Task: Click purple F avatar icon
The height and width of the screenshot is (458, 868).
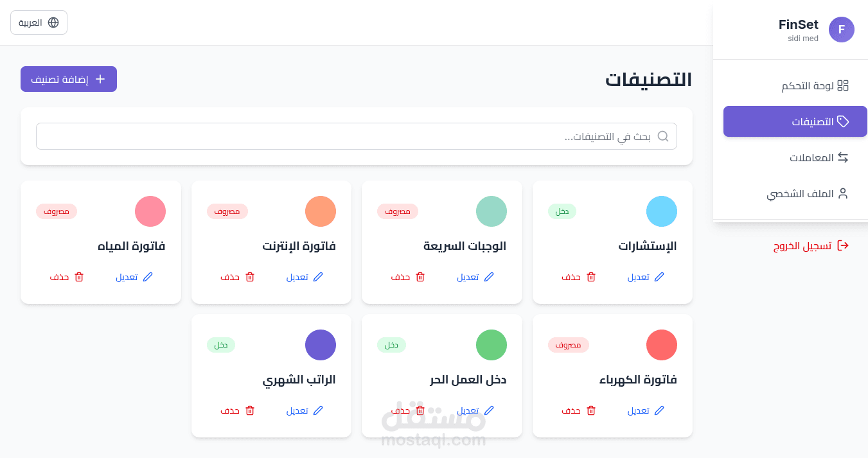Action: pos(841,30)
